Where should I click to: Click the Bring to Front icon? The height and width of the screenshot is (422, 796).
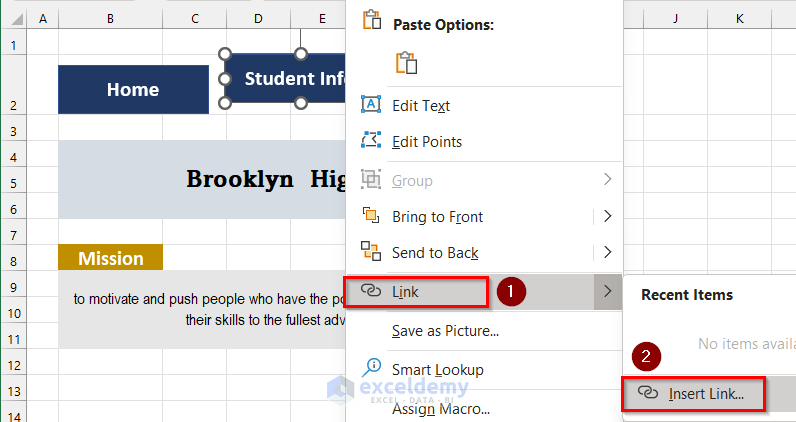click(371, 216)
